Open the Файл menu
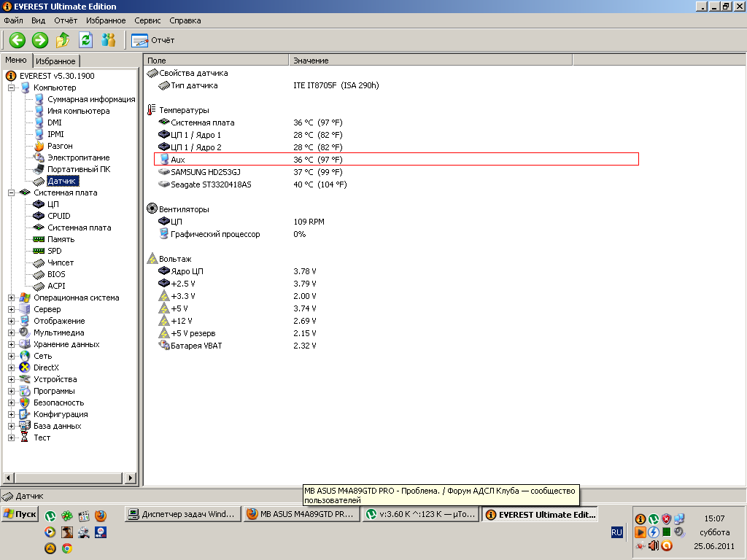The height and width of the screenshot is (560, 747). (x=13, y=20)
